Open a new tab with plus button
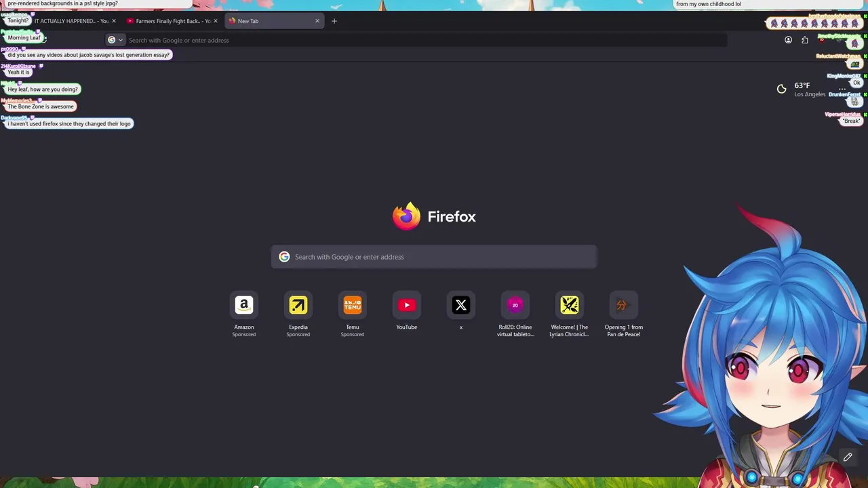 coord(334,21)
